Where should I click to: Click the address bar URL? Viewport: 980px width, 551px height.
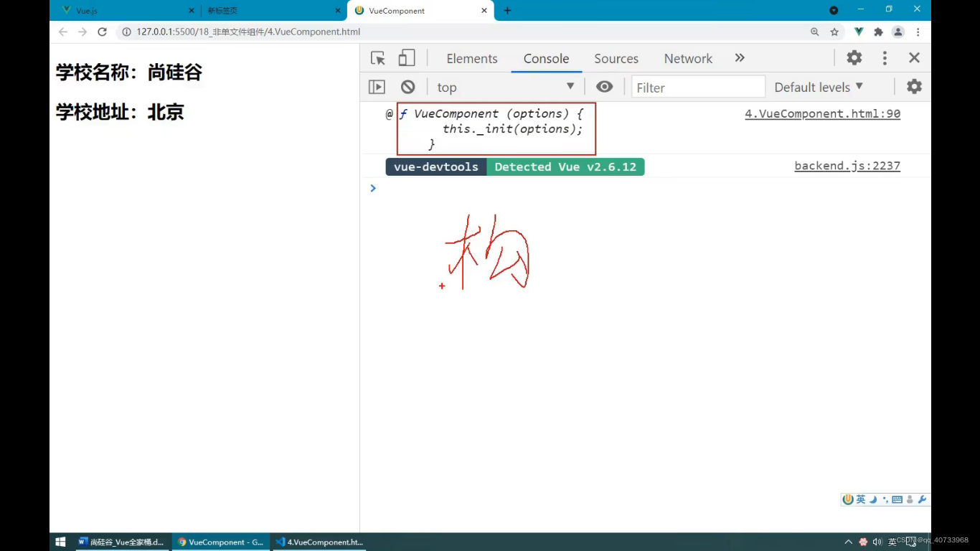[x=248, y=32]
